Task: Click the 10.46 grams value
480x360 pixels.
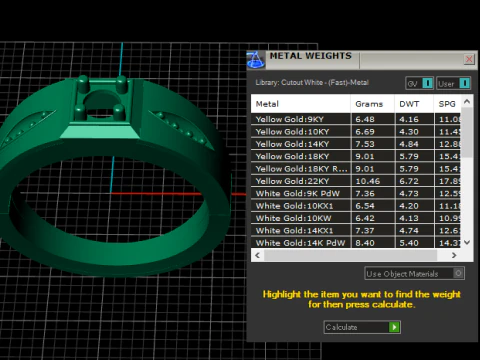Action: [x=368, y=181]
